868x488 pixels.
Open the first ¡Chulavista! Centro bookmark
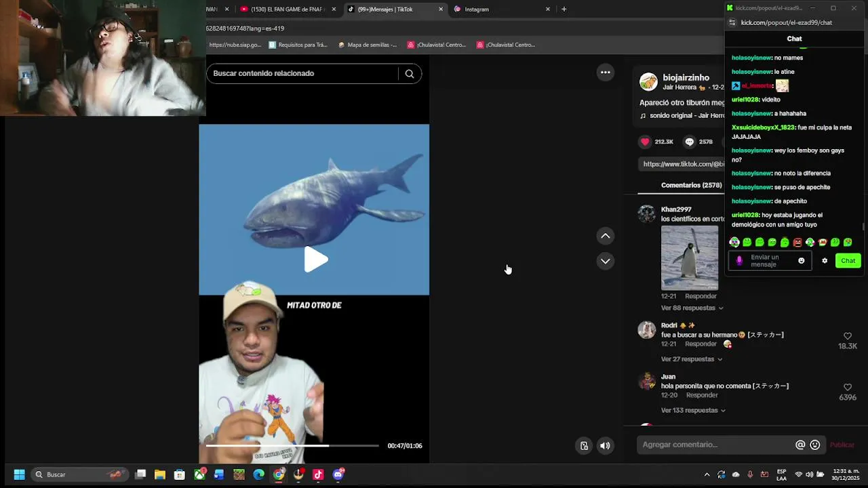(437, 45)
